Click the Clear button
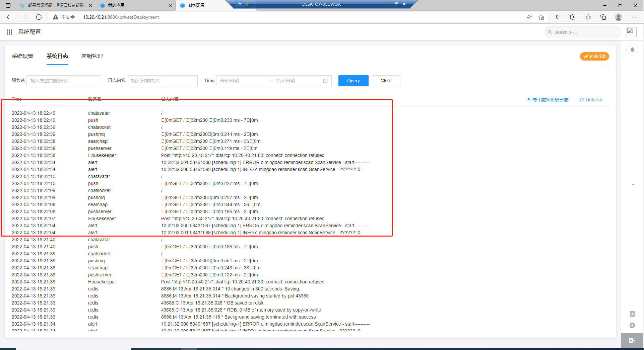The height and width of the screenshot is (350, 644). pos(386,80)
